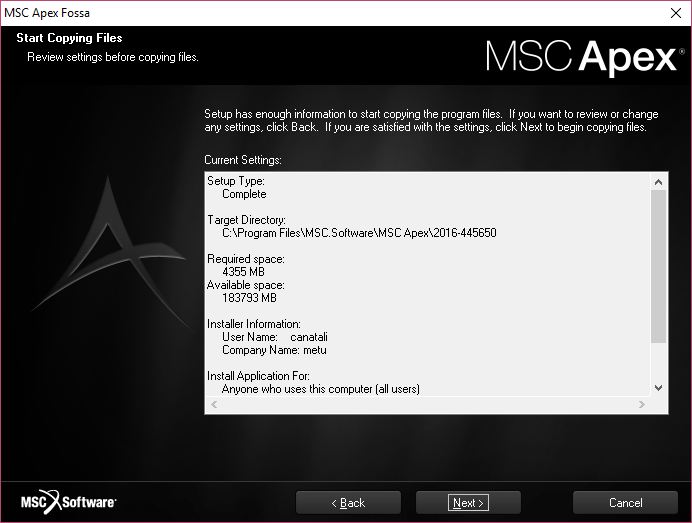Click the '183793 MB' available space value
Image resolution: width=692 pixels, height=523 pixels.
point(249,298)
